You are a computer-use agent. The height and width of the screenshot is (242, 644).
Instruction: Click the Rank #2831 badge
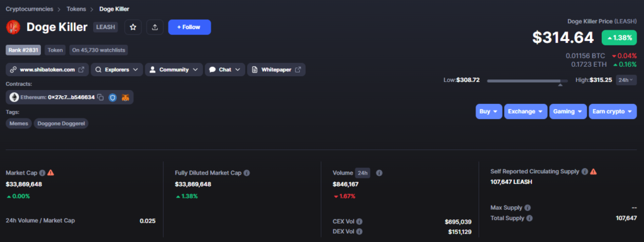coord(23,50)
